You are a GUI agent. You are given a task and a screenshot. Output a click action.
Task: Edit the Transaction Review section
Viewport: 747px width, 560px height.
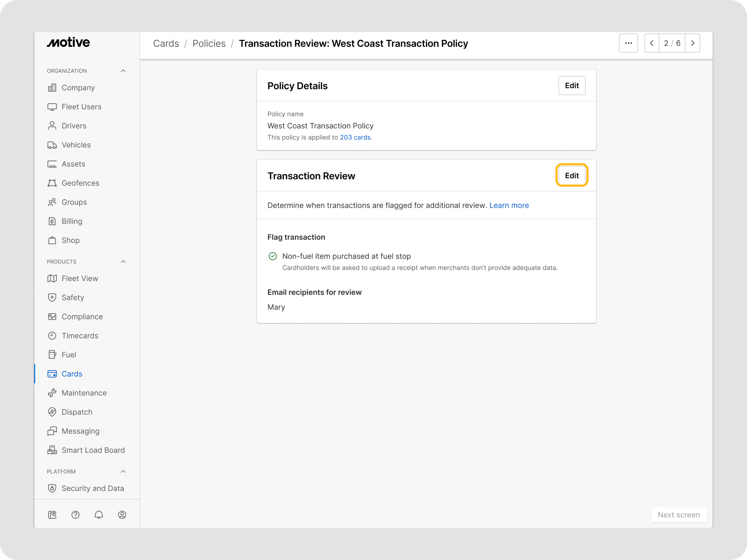(571, 175)
